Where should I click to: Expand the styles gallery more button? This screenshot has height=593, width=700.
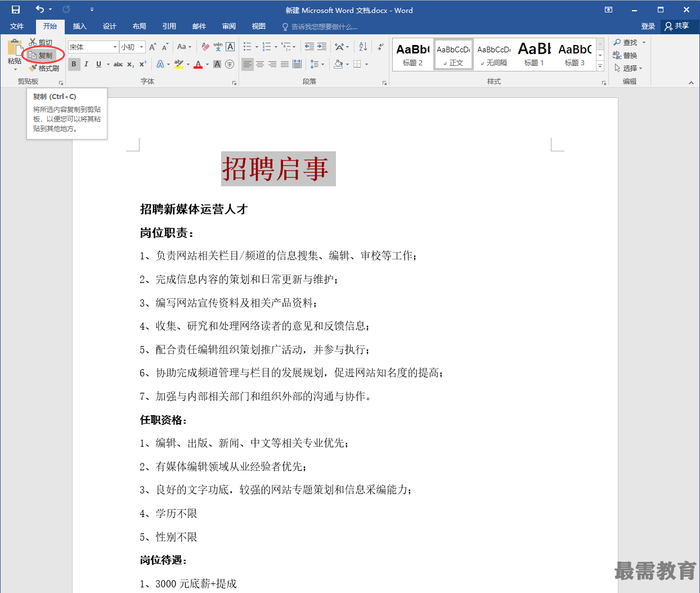(x=600, y=66)
